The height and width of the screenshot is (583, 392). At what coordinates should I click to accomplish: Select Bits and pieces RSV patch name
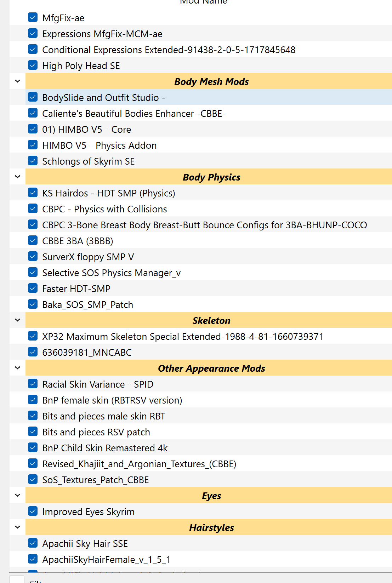(x=96, y=432)
